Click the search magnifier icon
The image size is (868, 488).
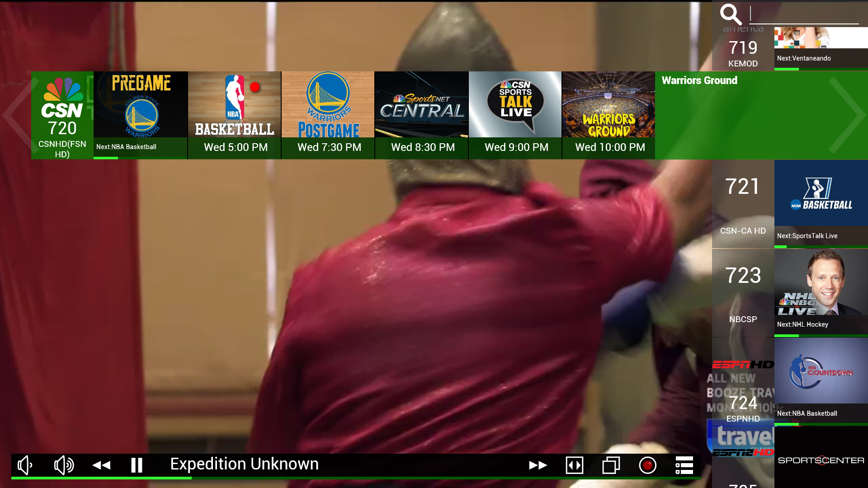click(x=732, y=15)
